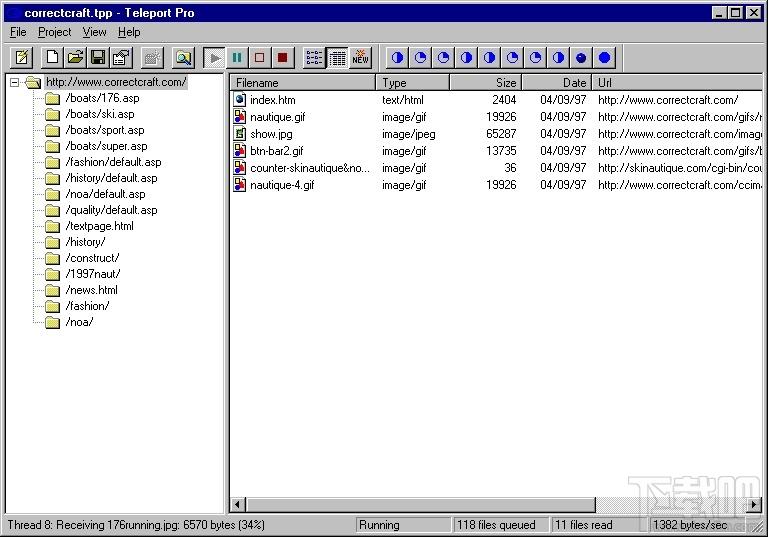The width and height of the screenshot is (768, 537).
Task: Click the magnifier browse icon in toolbar
Action: point(183,58)
